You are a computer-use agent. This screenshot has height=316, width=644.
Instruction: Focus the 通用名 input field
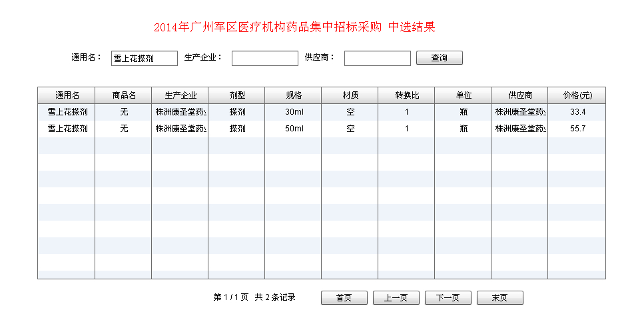(x=145, y=59)
